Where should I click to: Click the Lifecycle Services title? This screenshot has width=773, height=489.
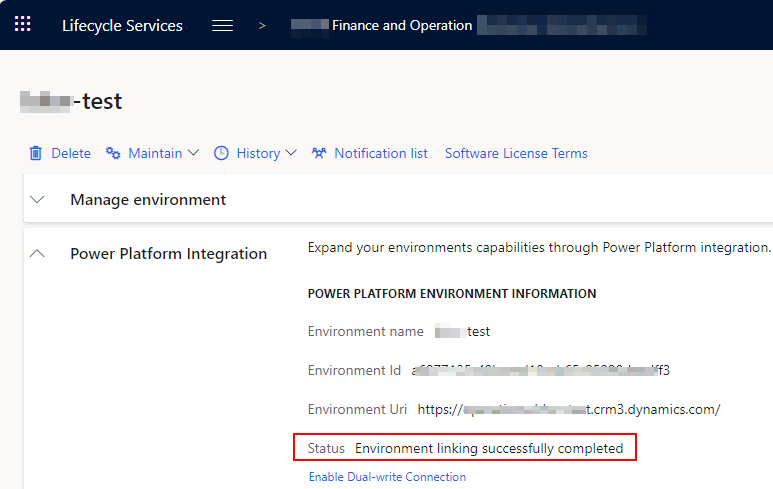(122, 26)
